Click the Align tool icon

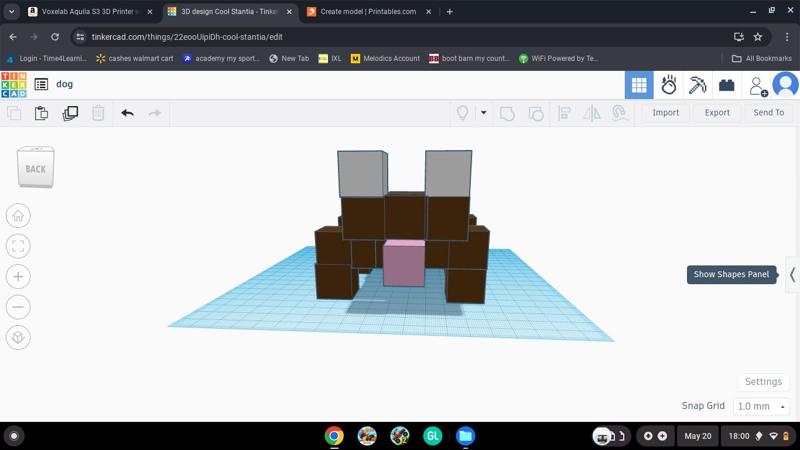pos(564,113)
